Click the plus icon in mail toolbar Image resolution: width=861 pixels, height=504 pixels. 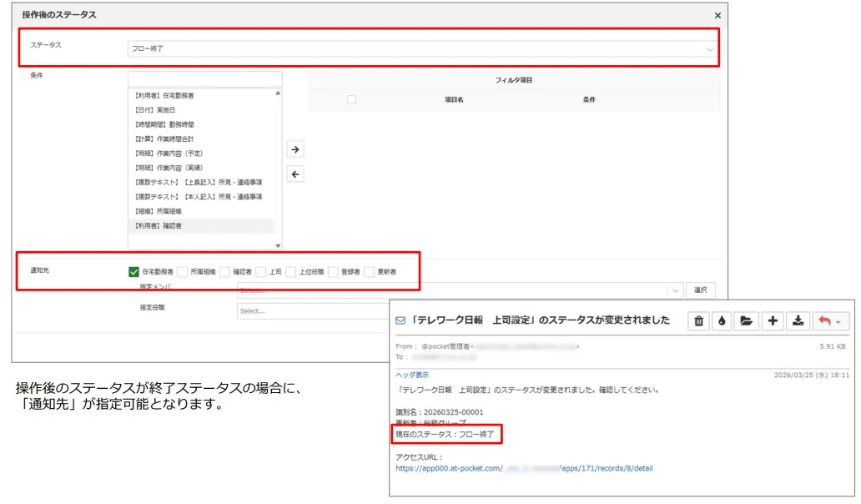(x=773, y=320)
